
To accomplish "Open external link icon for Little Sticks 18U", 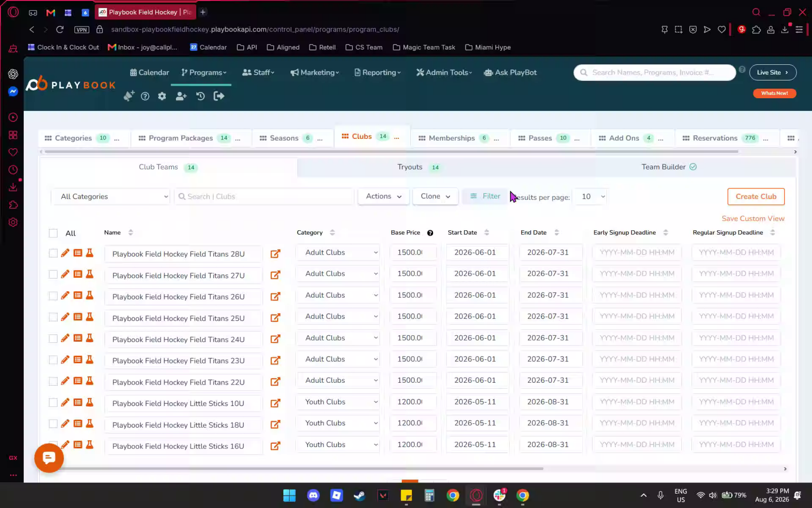I will pos(276,424).
